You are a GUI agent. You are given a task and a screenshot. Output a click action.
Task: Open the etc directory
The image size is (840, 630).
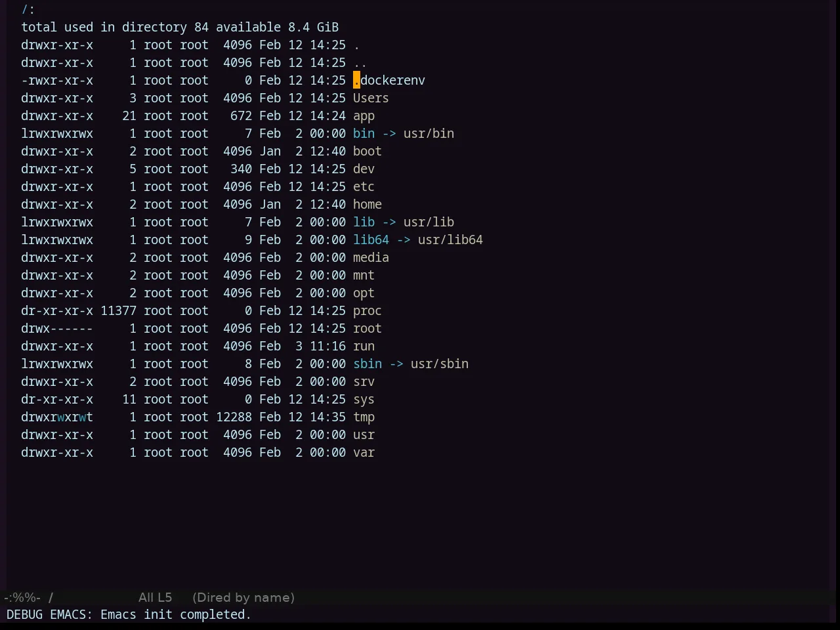(364, 186)
